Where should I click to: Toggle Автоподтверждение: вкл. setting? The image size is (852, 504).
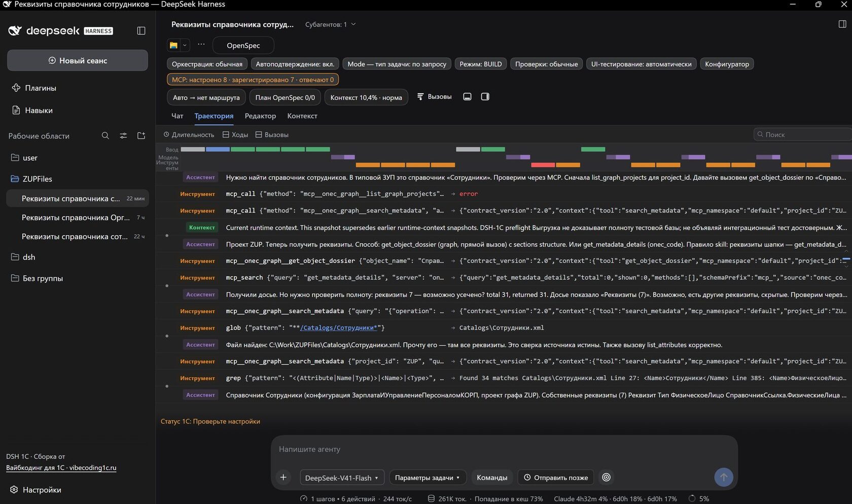tap(295, 64)
